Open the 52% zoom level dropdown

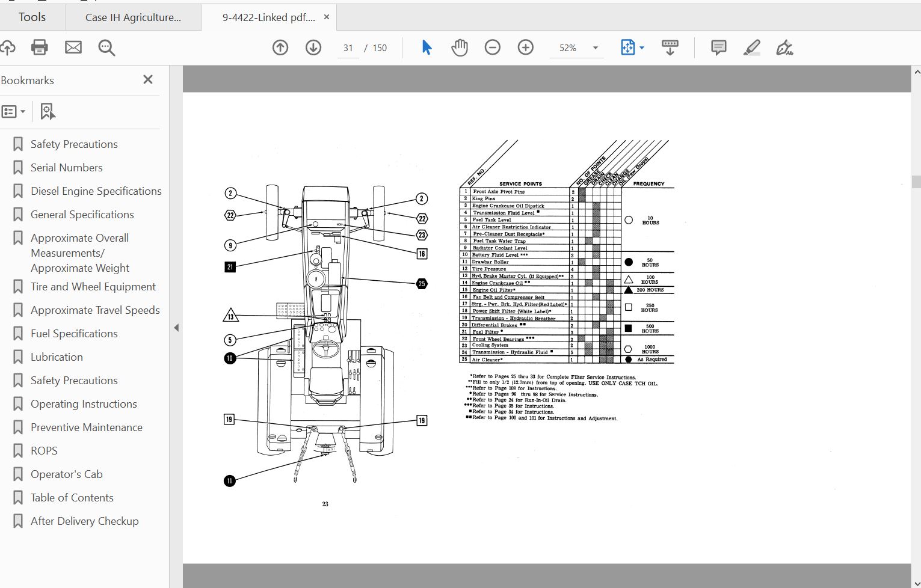595,48
